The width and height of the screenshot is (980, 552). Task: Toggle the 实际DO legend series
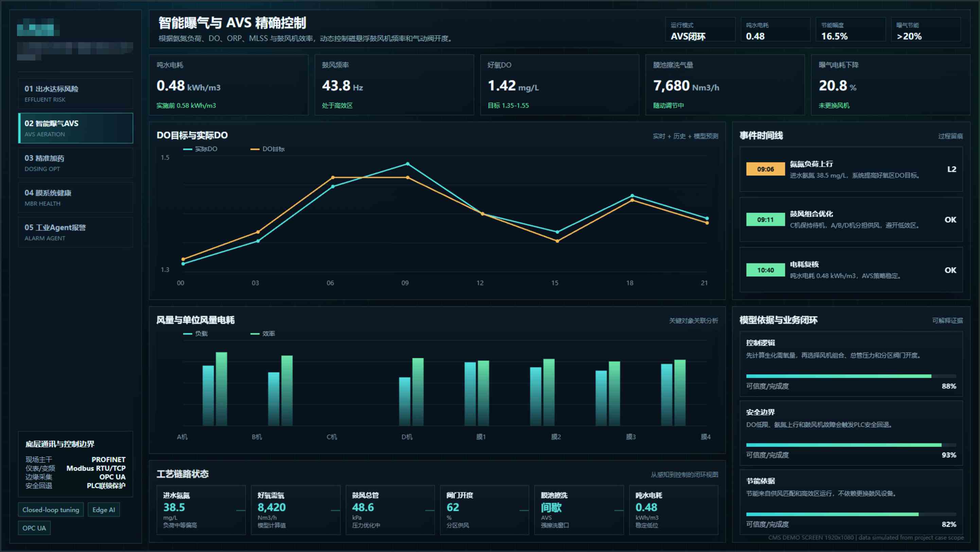[x=200, y=149]
